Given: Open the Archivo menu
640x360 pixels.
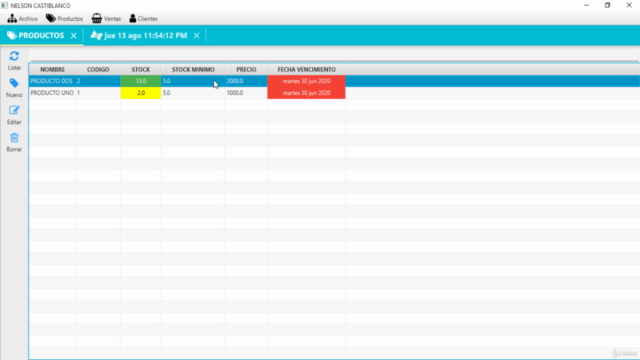Looking at the screenshot, I should click(x=22, y=19).
